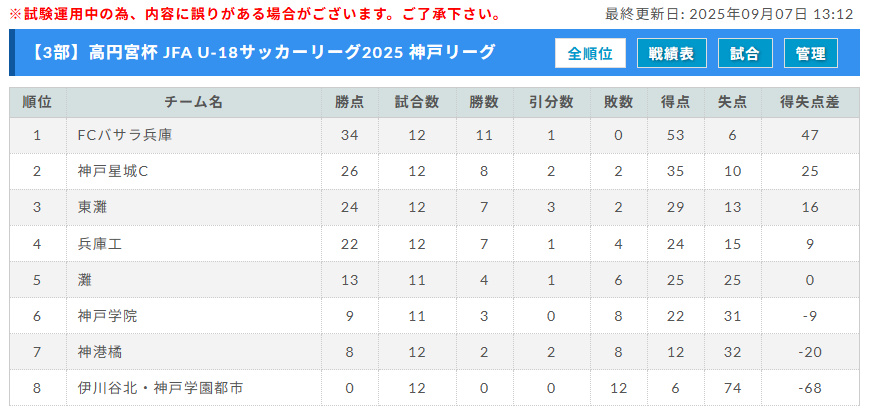Select team 神戸星城C

[x=113, y=171]
